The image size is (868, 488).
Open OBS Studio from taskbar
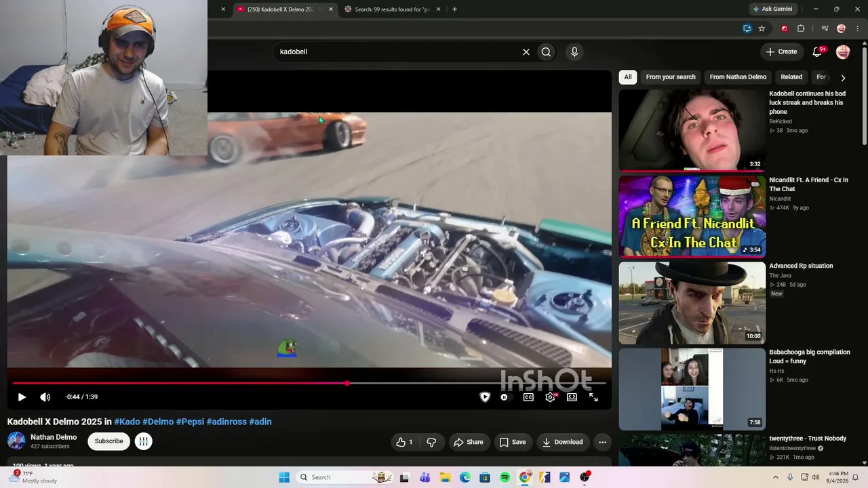[x=585, y=477]
